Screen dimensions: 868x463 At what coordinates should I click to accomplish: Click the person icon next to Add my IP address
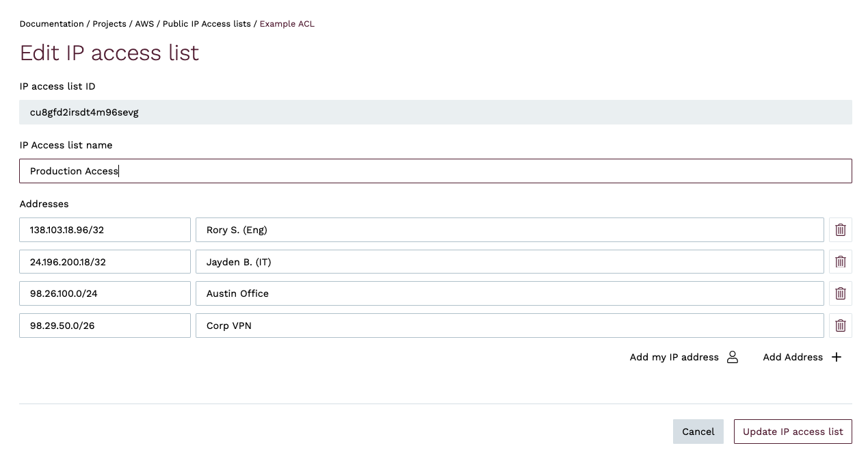(733, 356)
